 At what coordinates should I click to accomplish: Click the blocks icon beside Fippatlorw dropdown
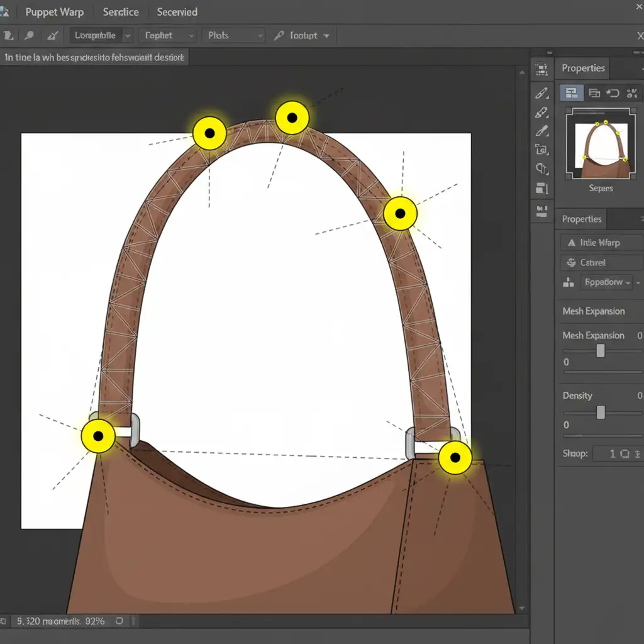point(569,282)
